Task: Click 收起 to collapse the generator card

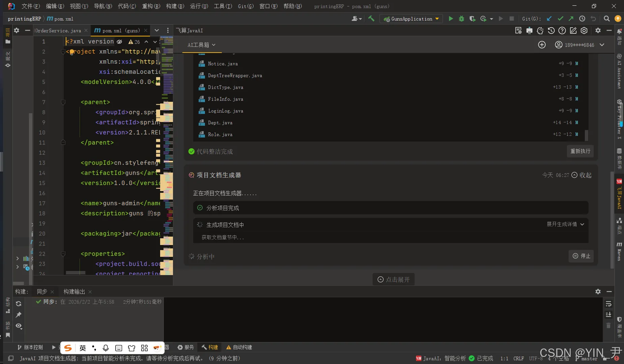Action: [x=582, y=175]
